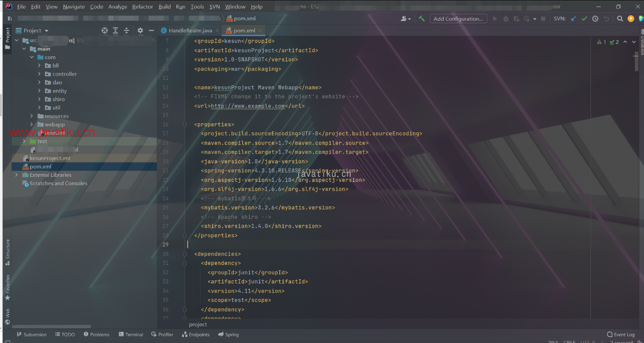Image resolution: width=644 pixels, height=343 pixels.
Task: Click SVN Show History clock icon
Action: click(x=595, y=18)
